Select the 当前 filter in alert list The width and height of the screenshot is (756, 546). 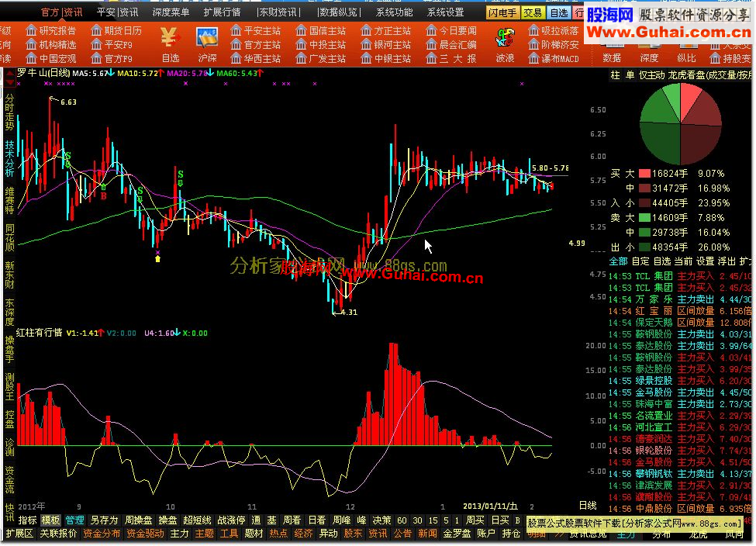tap(683, 261)
